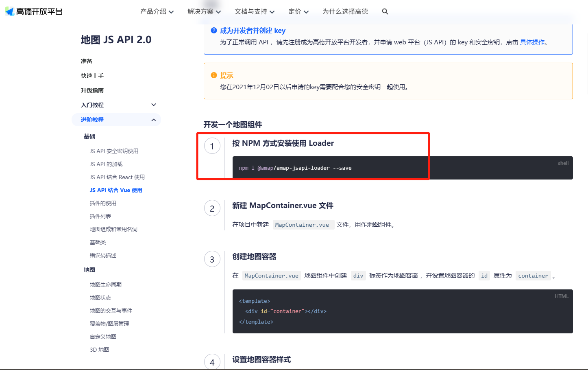Open 插件列表 page
This screenshot has height=370, width=588.
(100, 216)
